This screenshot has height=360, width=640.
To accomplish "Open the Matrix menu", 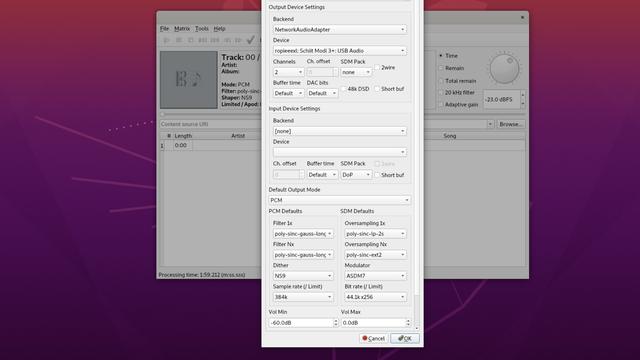I will [182, 29].
